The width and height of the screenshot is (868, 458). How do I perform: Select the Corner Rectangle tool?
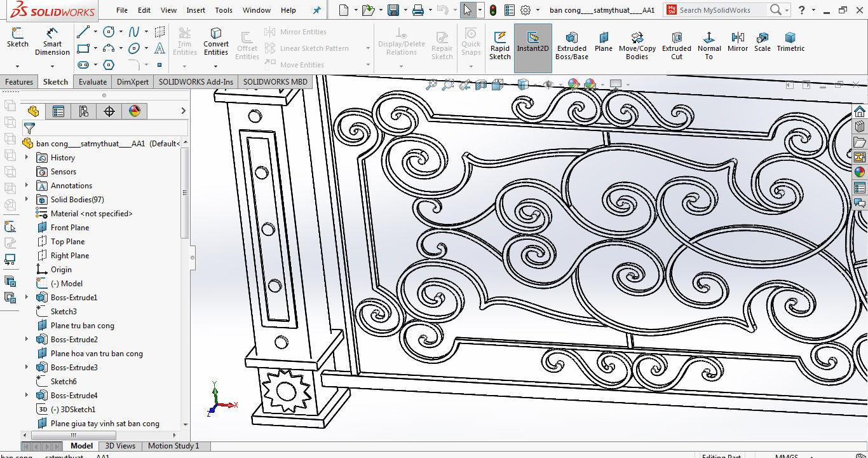pos(83,48)
